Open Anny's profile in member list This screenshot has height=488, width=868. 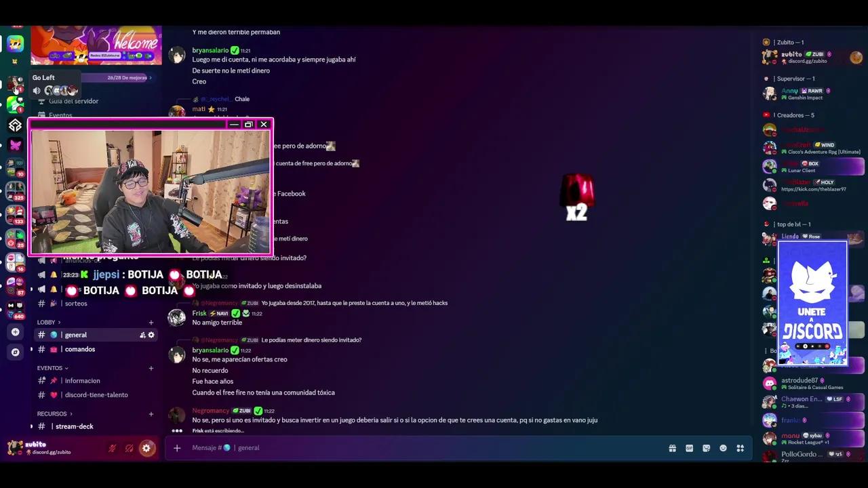812,94
